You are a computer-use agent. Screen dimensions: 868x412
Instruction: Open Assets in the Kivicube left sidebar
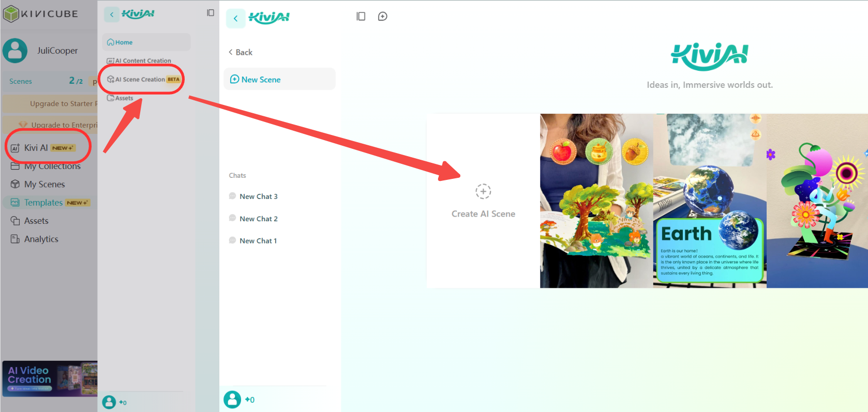pyautogui.click(x=29, y=221)
